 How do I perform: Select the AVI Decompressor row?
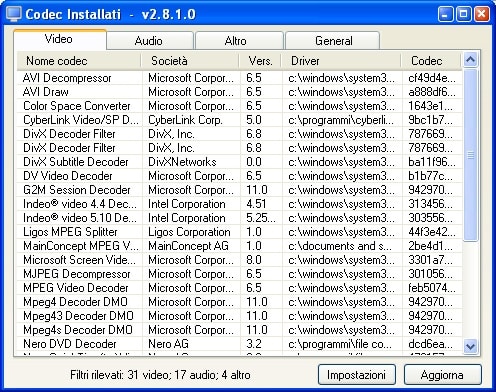[239, 78]
